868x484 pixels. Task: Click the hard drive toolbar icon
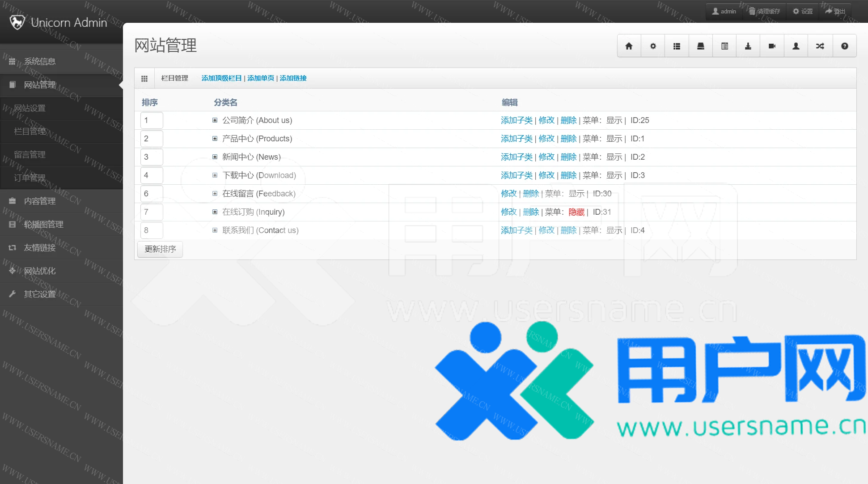[x=700, y=46]
